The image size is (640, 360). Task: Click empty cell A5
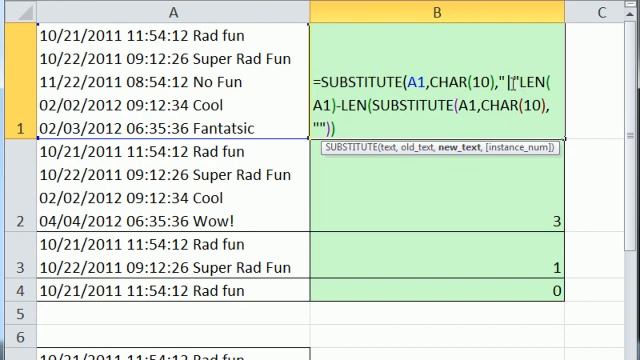coord(173,313)
